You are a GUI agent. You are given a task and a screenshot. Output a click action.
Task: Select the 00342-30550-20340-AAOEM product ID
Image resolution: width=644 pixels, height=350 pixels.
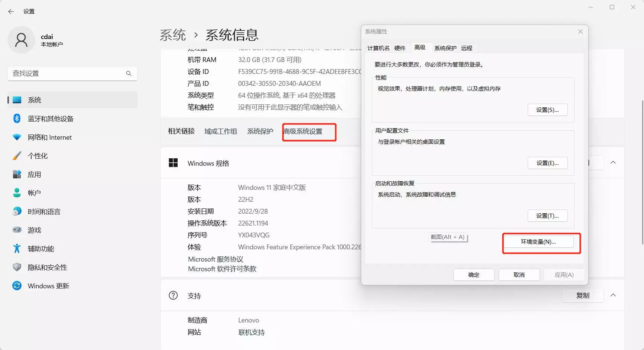(x=279, y=84)
